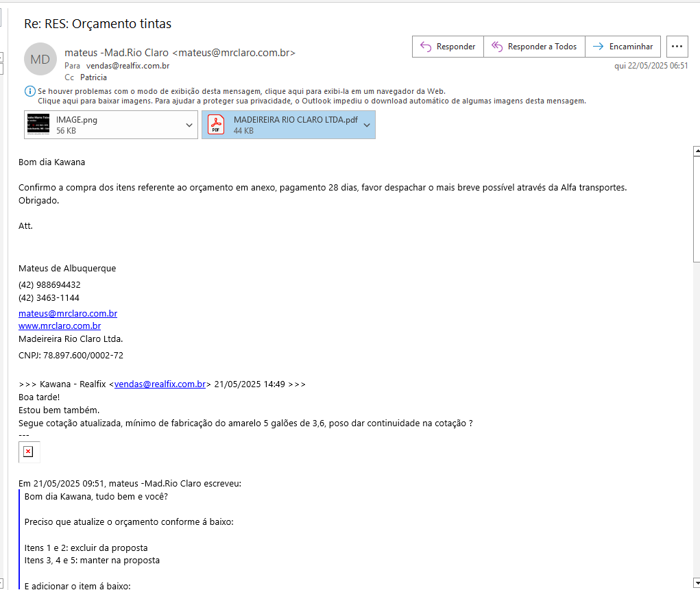The width and height of the screenshot is (700, 590).
Task: Click the scrollbar up arrow
Action: click(x=696, y=151)
